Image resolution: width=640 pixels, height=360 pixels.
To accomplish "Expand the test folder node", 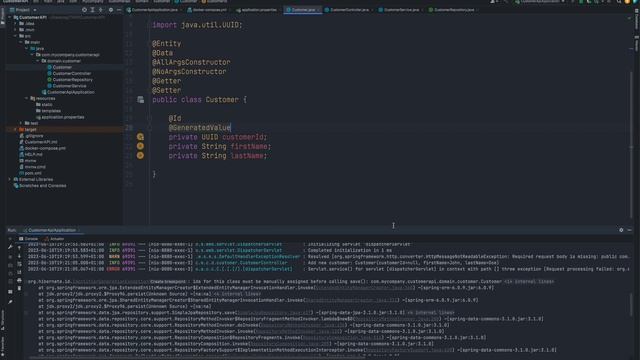I will 21,123.
